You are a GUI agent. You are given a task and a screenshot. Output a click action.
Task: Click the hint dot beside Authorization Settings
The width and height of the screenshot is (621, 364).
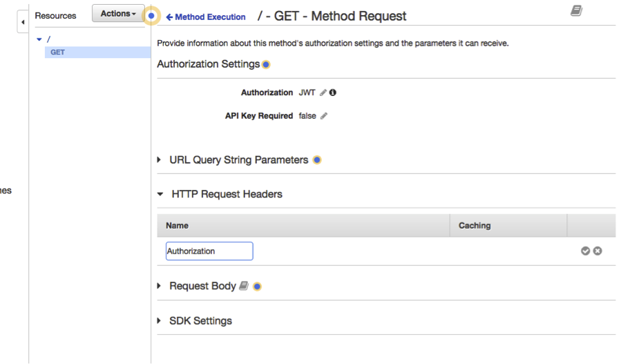[x=266, y=64]
